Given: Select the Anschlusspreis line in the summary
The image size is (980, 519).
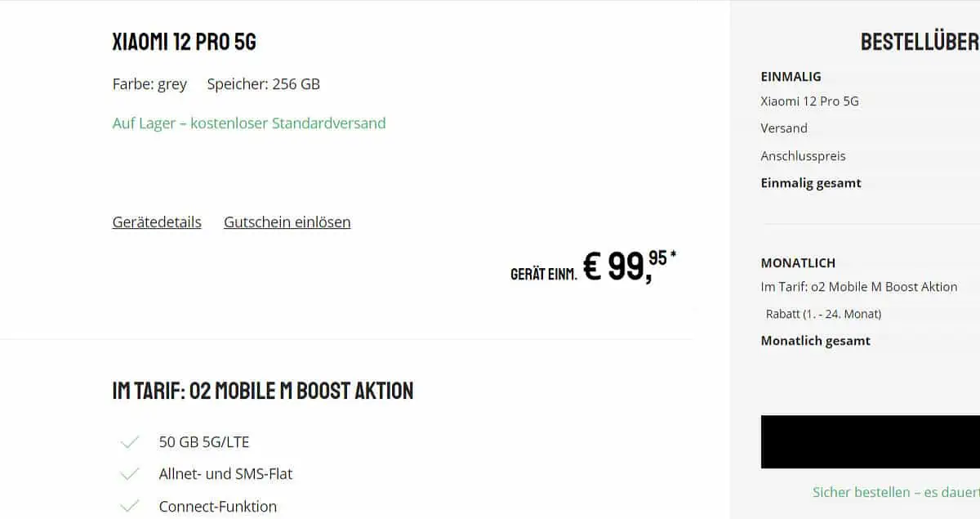Looking at the screenshot, I should tap(803, 155).
